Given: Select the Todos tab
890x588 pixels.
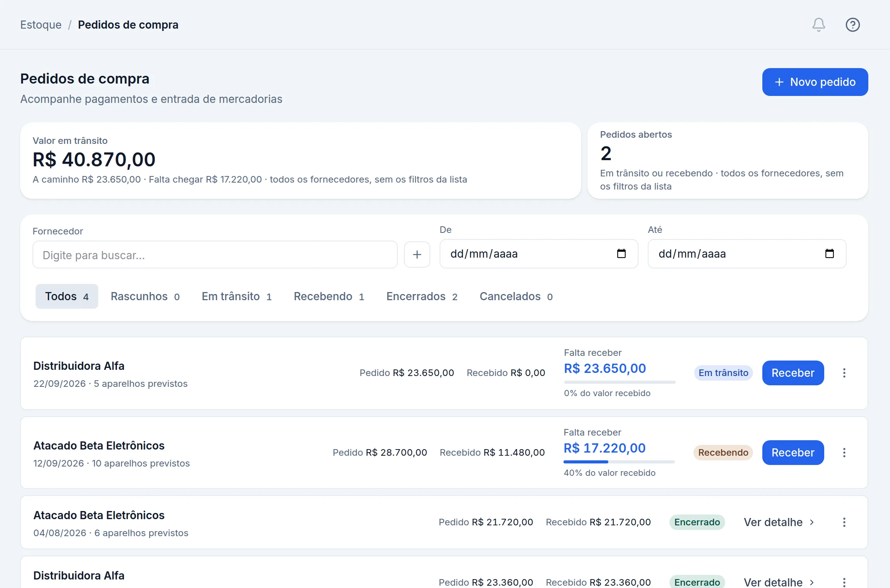Looking at the screenshot, I should click(67, 296).
